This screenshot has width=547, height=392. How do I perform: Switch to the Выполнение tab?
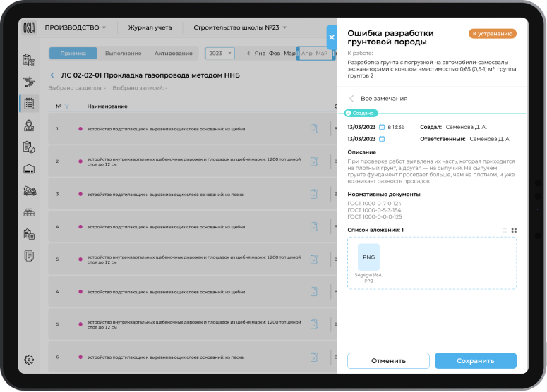(x=123, y=54)
